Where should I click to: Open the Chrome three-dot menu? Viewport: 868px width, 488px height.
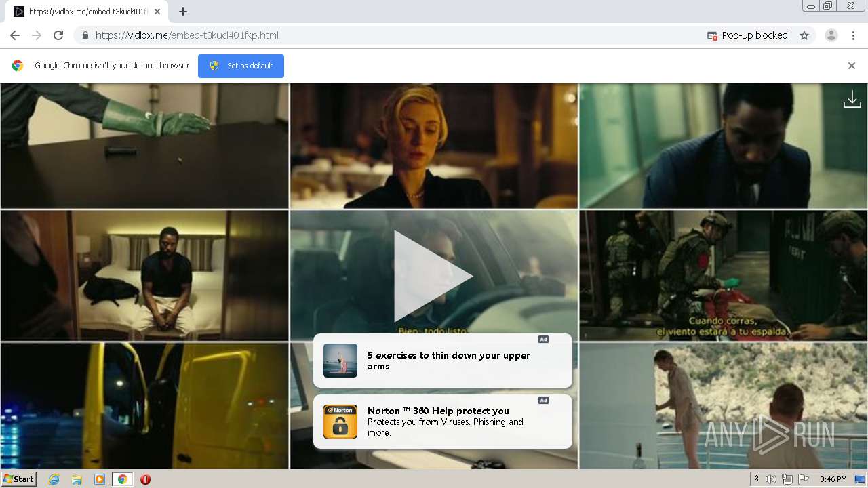click(x=854, y=35)
